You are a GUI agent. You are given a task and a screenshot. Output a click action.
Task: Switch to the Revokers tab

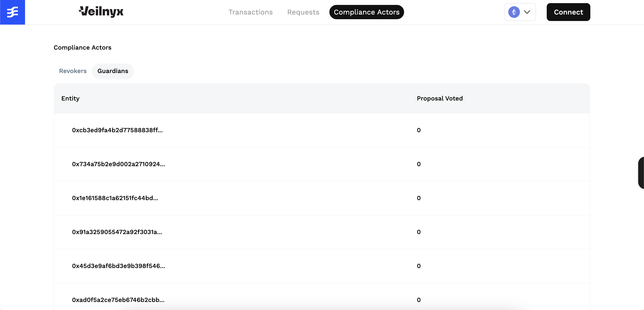tap(73, 71)
